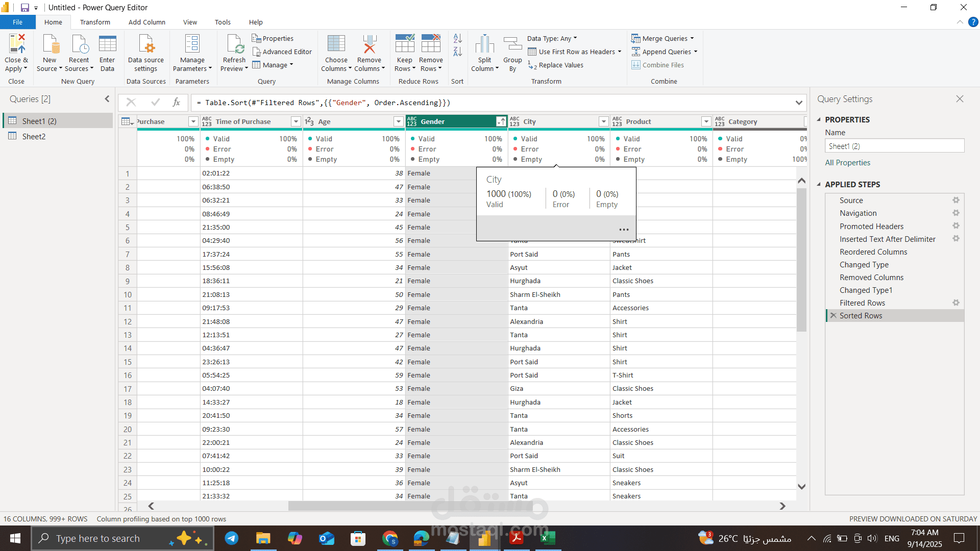Open Filtered Rows step settings gear
The width and height of the screenshot is (980, 551).
click(x=955, y=303)
